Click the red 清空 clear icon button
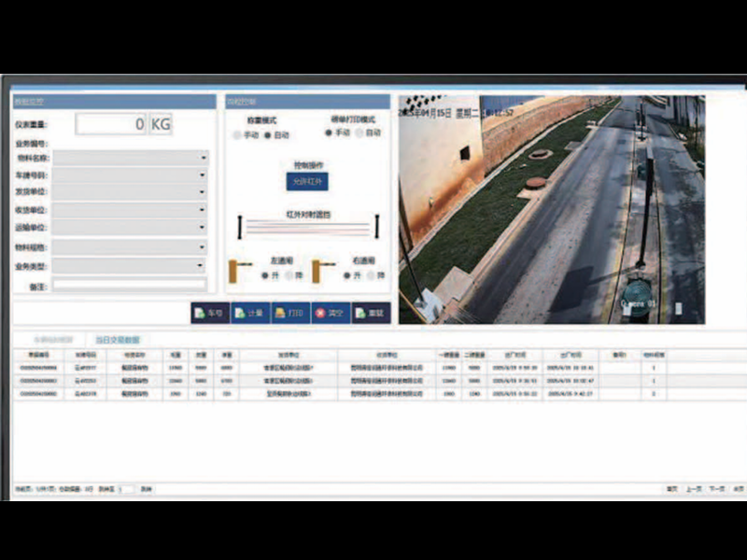Viewport: 747px width, 560px height. pos(330,314)
